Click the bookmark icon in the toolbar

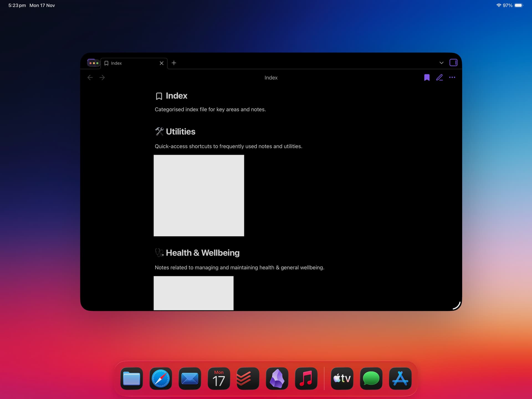[427, 78]
